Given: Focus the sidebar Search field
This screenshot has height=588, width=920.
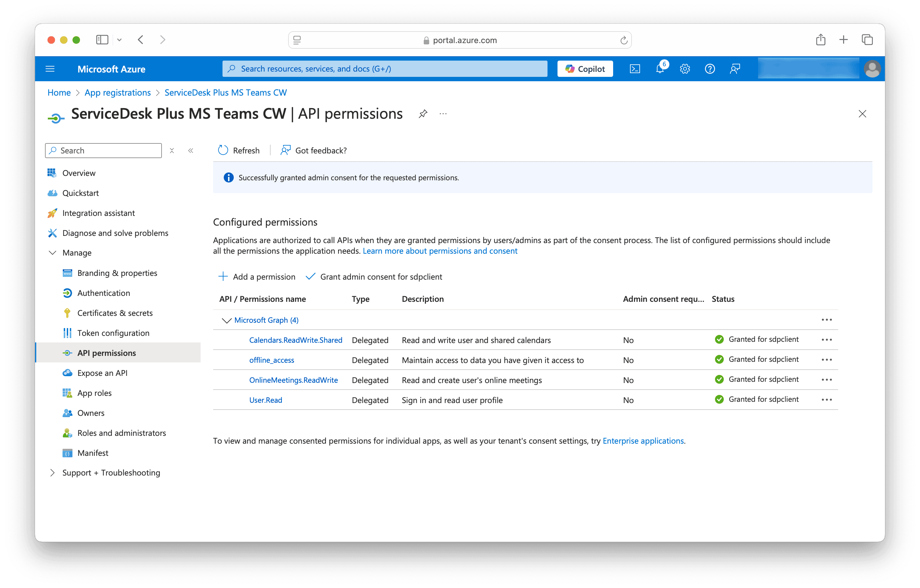Looking at the screenshot, I should [103, 151].
